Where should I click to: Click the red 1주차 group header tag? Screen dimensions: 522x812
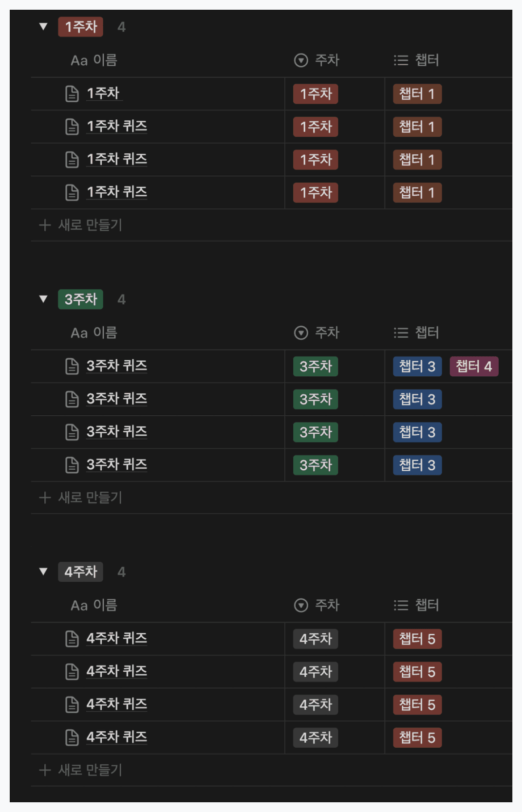pos(81,27)
